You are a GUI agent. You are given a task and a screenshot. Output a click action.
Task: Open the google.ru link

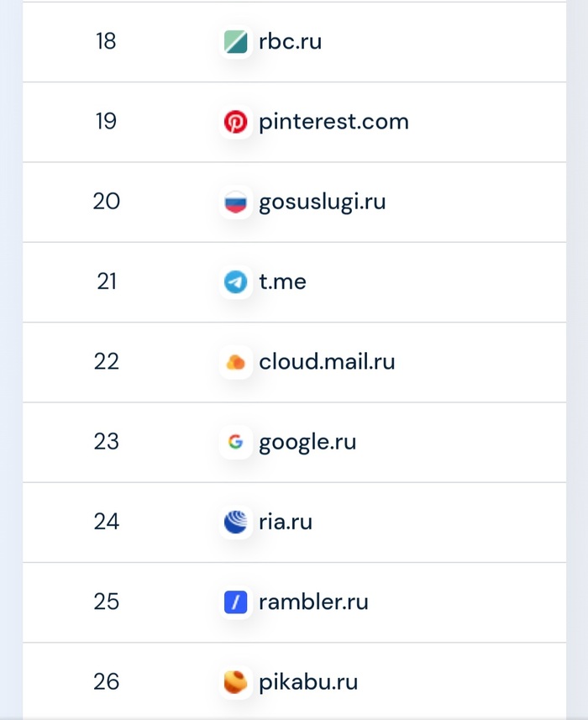pos(307,443)
